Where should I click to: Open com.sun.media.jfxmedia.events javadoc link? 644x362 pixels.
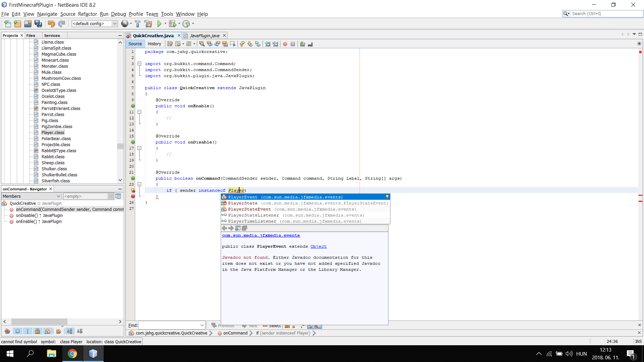261,235
